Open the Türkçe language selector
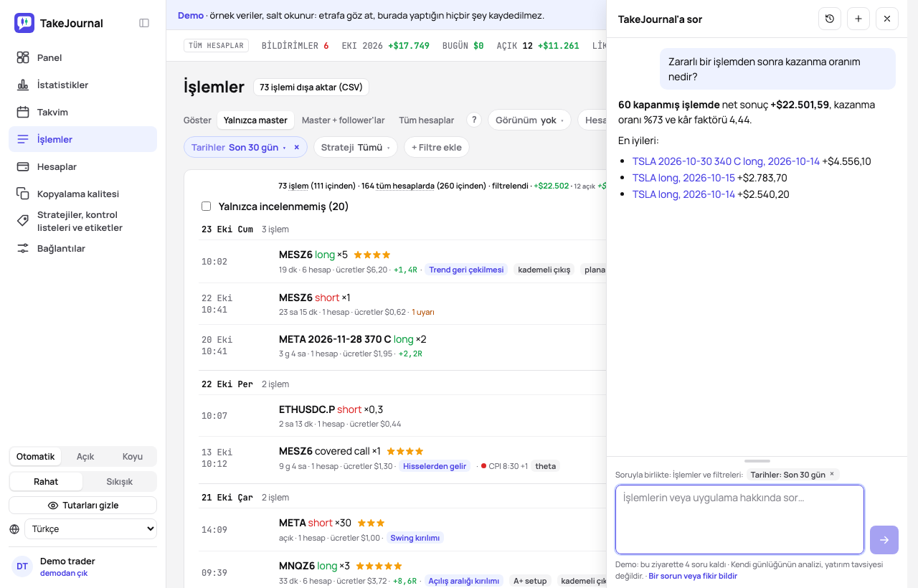 tap(90, 529)
